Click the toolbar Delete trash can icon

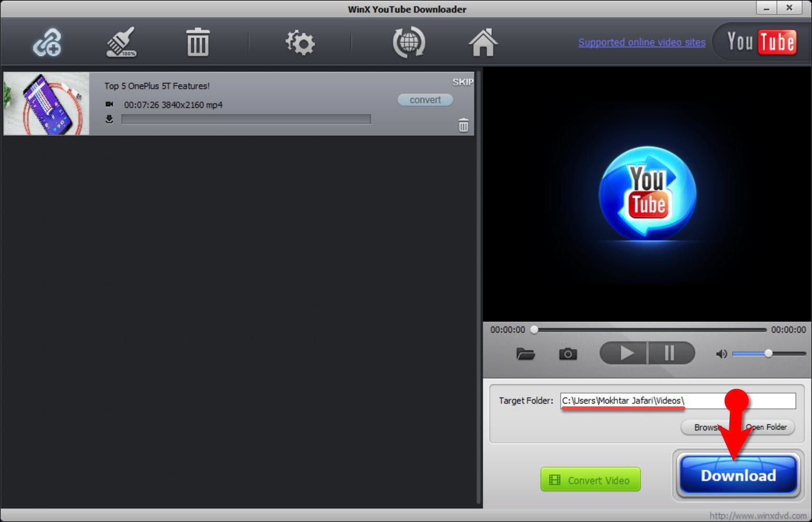coord(198,42)
